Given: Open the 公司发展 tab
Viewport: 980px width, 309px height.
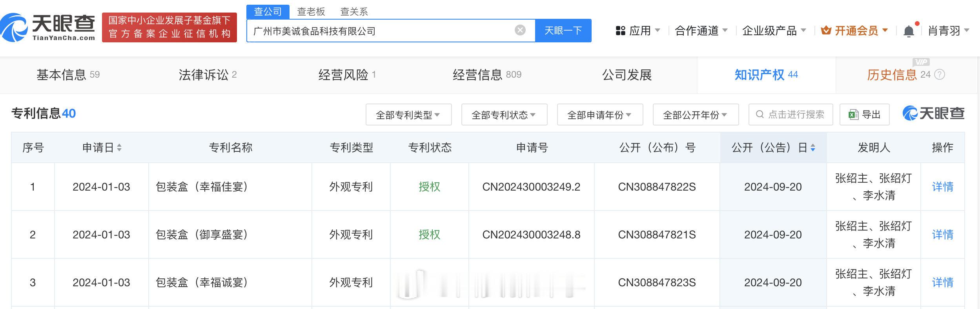Looking at the screenshot, I should click(x=627, y=75).
